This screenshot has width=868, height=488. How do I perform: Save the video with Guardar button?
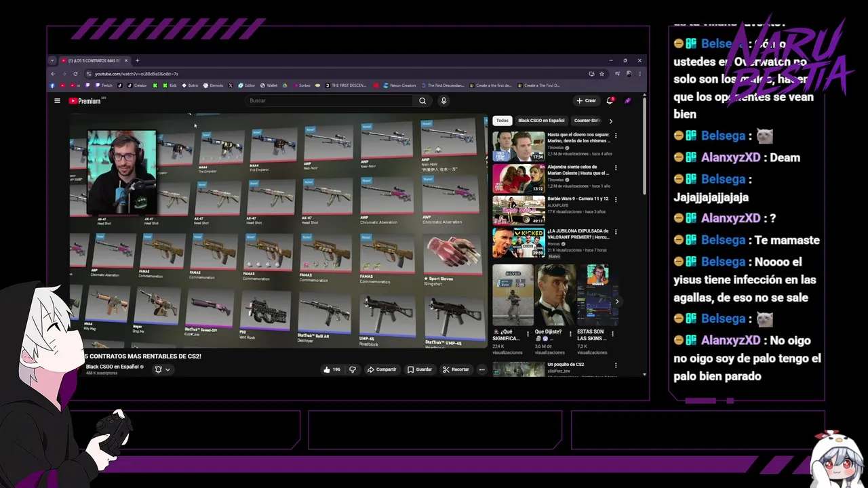[420, 369]
